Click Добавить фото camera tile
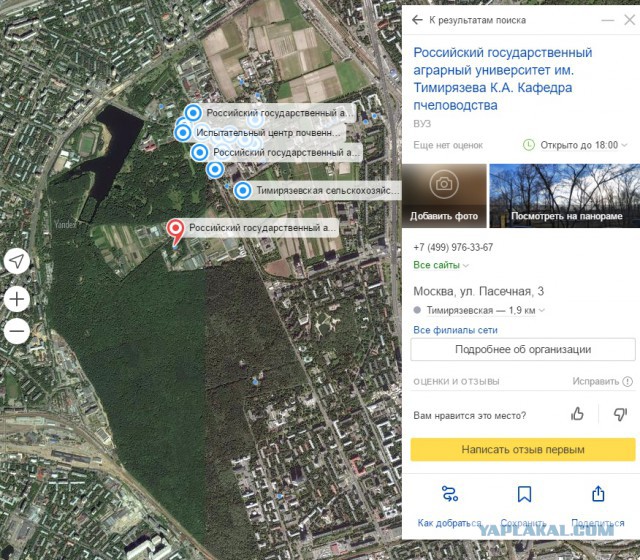The width and height of the screenshot is (640, 560). tap(444, 196)
